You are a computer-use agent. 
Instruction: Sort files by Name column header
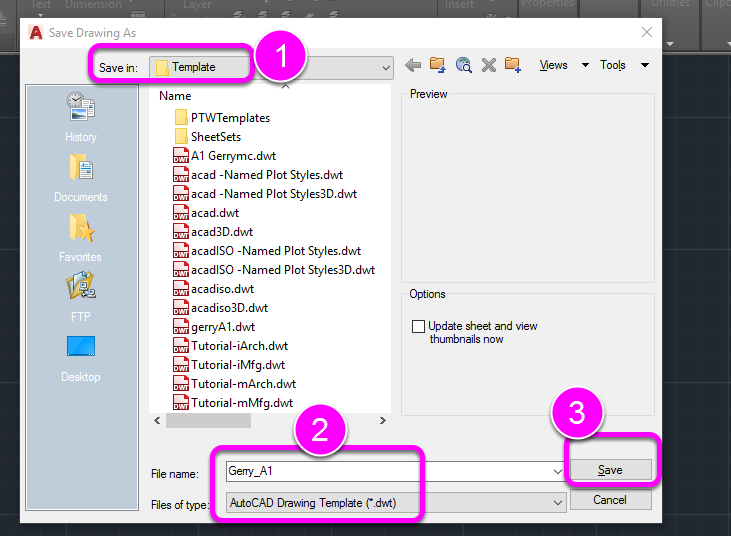(175, 96)
